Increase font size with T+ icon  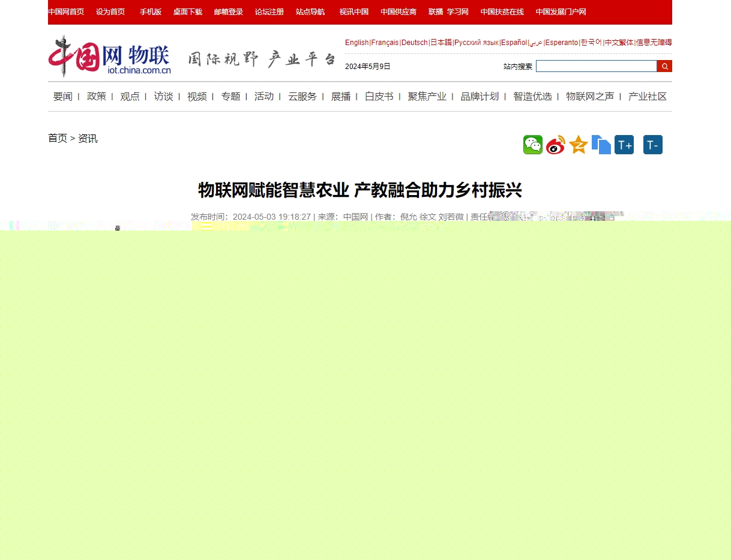pyautogui.click(x=624, y=145)
